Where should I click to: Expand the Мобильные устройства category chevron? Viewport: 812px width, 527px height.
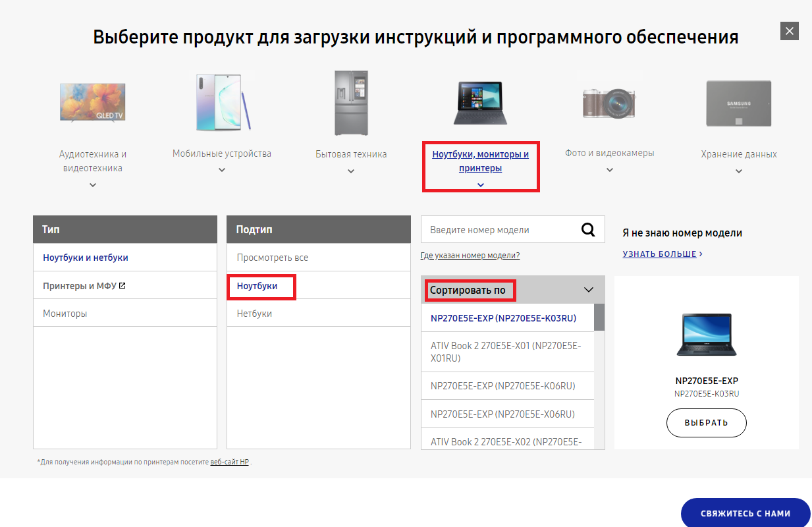click(x=221, y=169)
